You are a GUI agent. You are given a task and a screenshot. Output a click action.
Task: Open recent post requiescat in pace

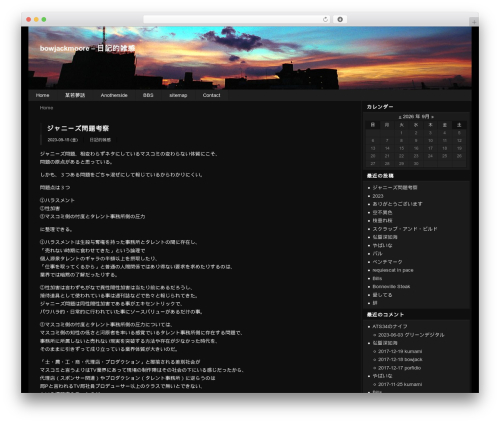point(393,270)
